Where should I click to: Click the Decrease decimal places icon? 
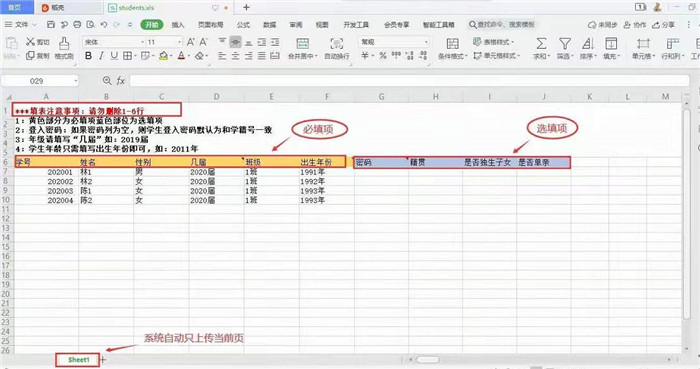[x=424, y=56]
